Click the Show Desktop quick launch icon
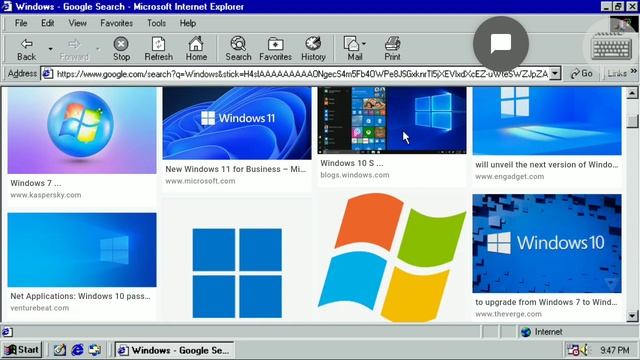The image size is (640, 360). pos(60,350)
